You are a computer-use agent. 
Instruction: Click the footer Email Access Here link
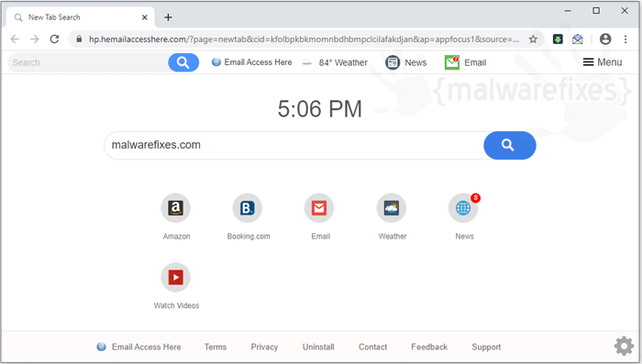point(138,347)
